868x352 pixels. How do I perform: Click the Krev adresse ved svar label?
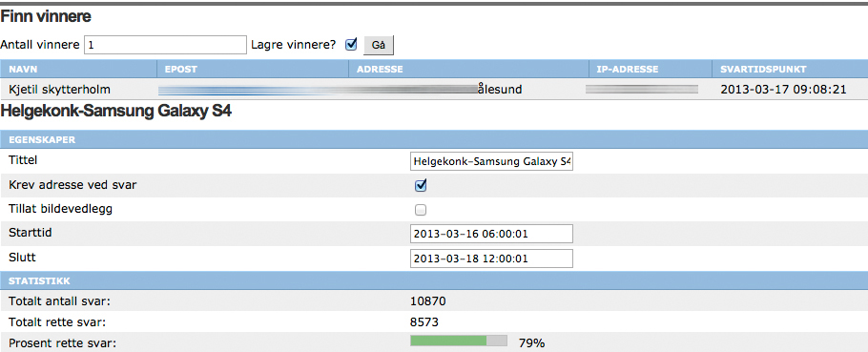[x=72, y=185]
